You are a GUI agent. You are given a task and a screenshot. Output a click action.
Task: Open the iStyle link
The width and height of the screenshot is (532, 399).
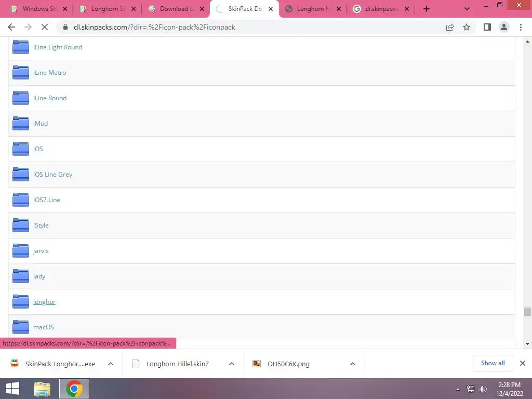(41, 225)
